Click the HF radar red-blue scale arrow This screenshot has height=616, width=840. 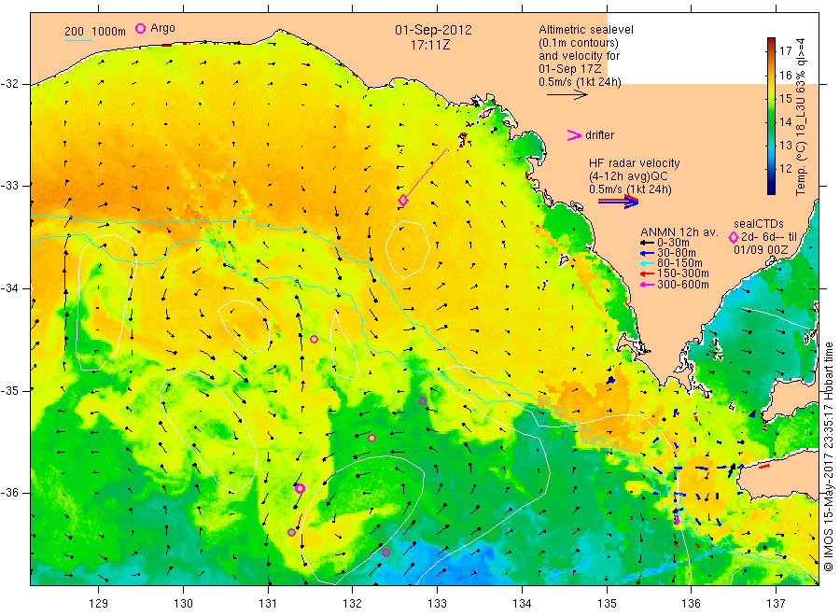pyautogui.click(x=619, y=202)
